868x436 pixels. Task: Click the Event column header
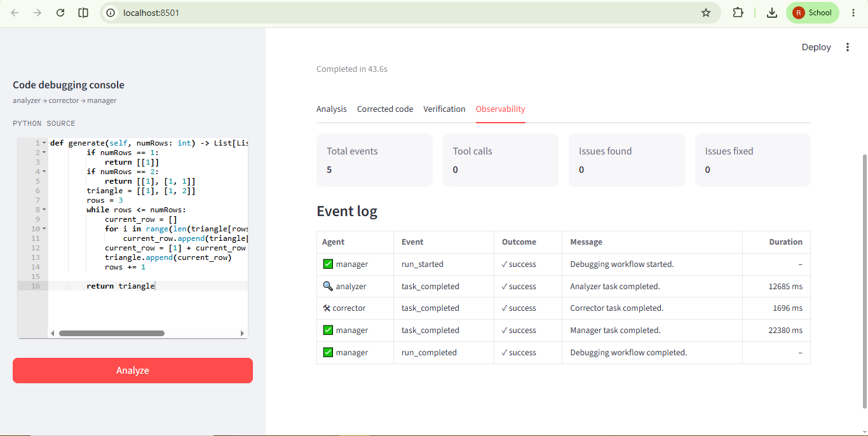pyautogui.click(x=444, y=242)
